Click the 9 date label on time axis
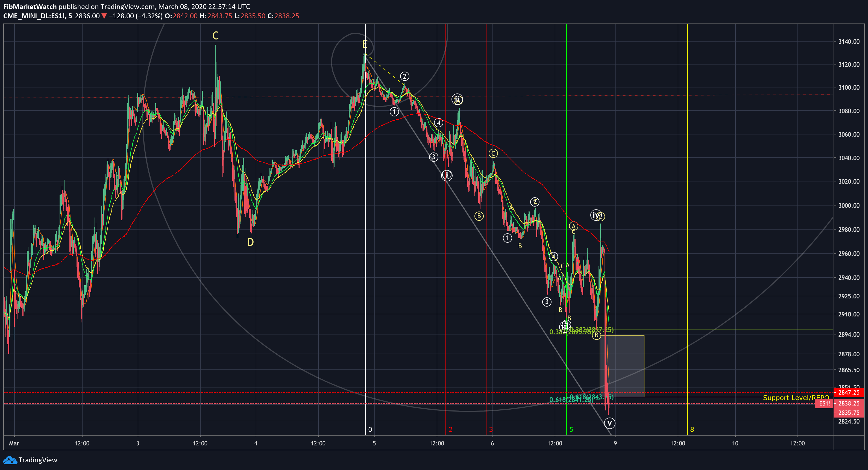This screenshot has width=868, height=470. [615, 443]
